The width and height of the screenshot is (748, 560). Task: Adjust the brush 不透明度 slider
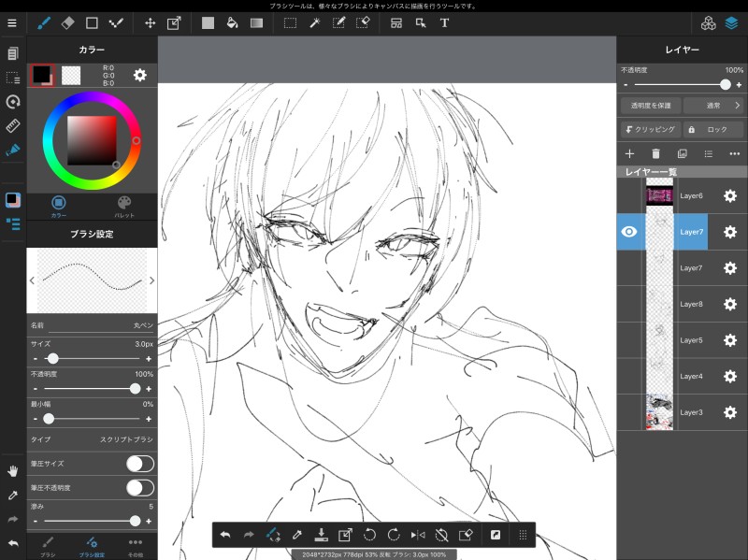click(92, 389)
